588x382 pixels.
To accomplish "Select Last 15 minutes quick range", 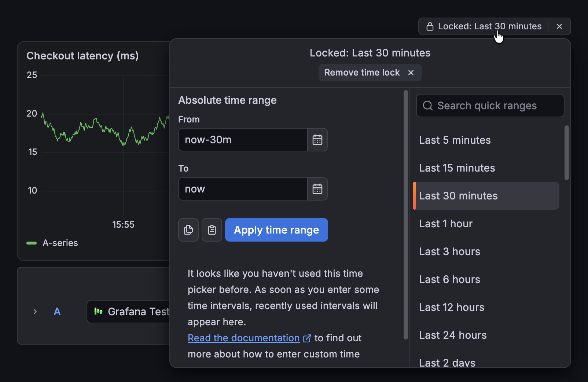I will (x=486, y=168).
